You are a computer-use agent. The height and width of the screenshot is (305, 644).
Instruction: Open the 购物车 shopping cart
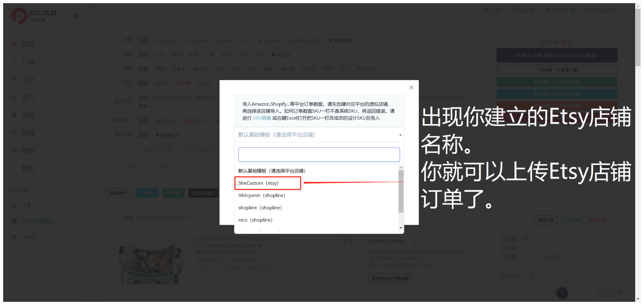(560, 10)
